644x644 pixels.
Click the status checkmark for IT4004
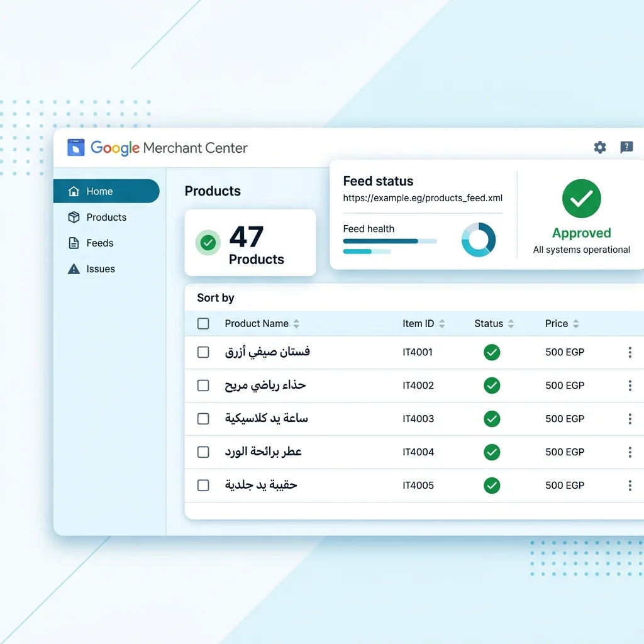tap(492, 452)
